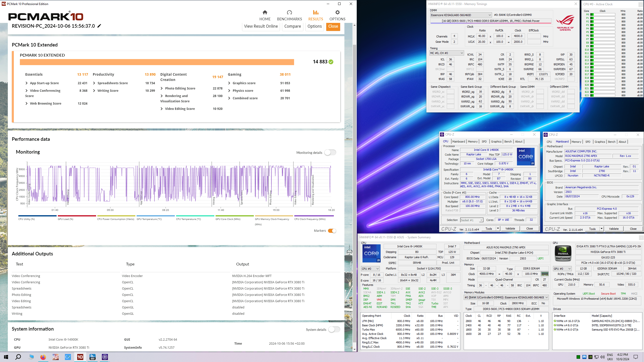
Task: Click the OPTIONS gear icon
Action: pyautogui.click(x=337, y=13)
